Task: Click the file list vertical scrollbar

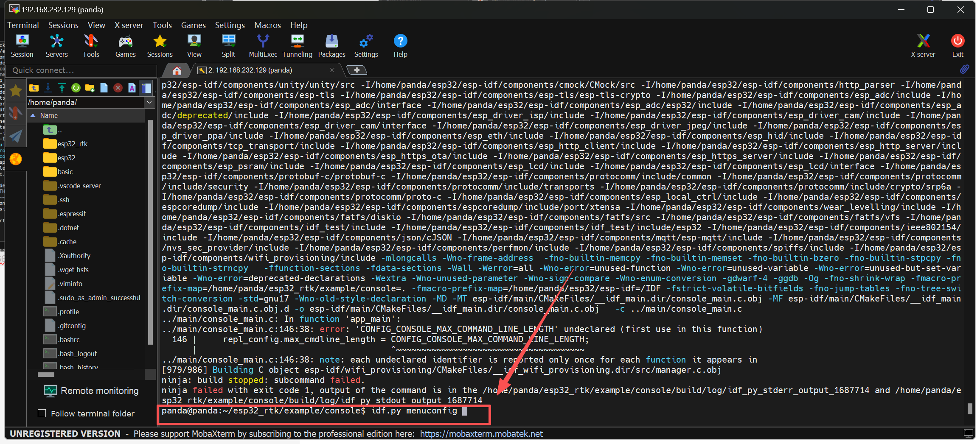Action: tap(150, 232)
